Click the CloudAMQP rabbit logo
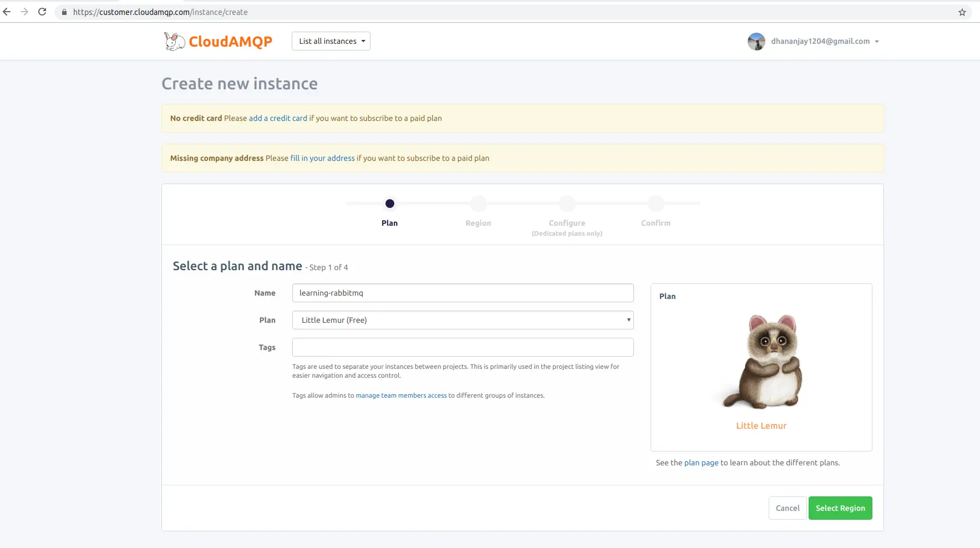This screenshot has height=548, width=980. pyautogui.click(x=174, y=42)
